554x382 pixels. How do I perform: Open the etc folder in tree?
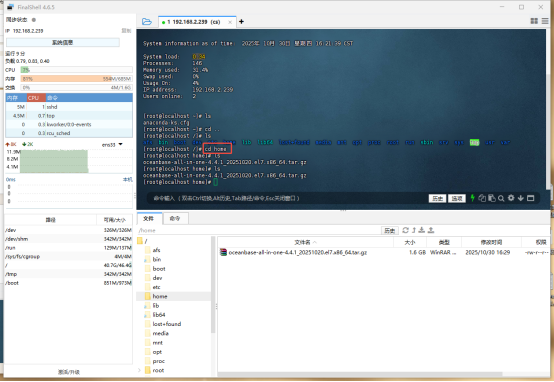coord(153,287)
